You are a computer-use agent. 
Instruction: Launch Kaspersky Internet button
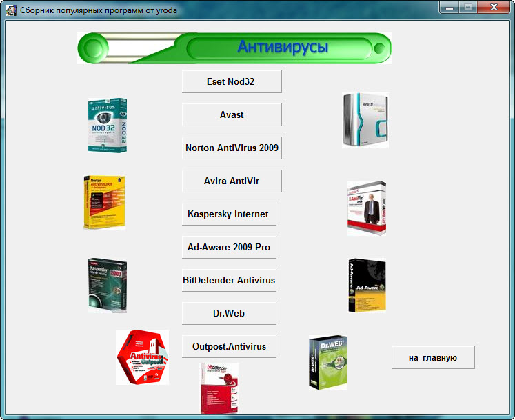229,214
